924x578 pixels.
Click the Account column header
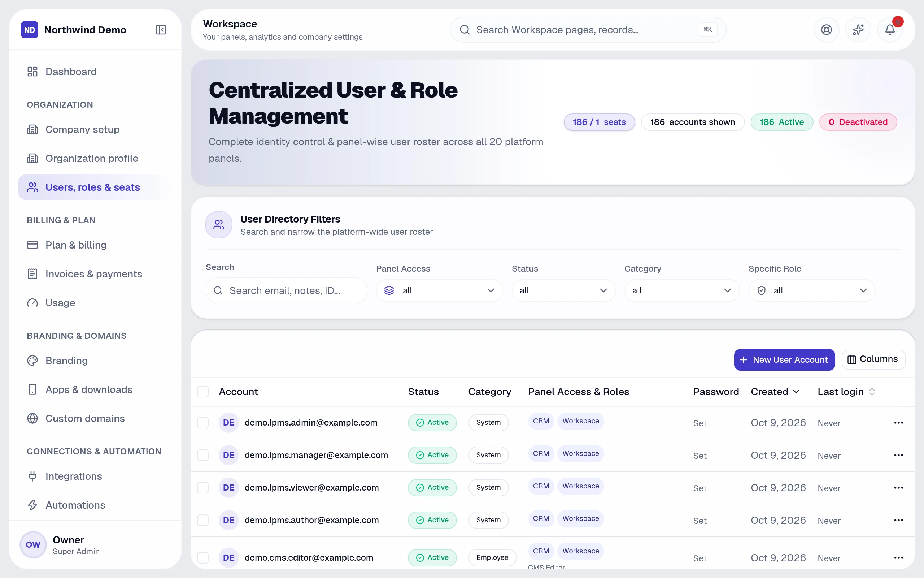238,392
